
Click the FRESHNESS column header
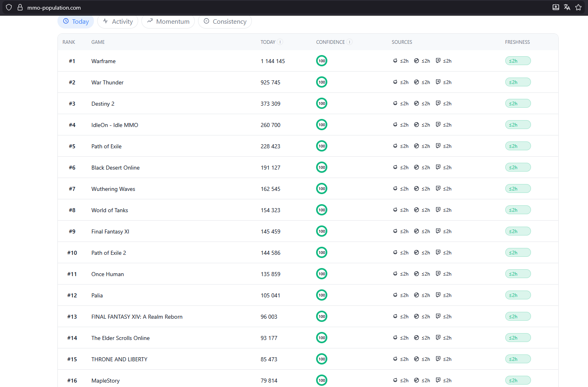(517, 42)
